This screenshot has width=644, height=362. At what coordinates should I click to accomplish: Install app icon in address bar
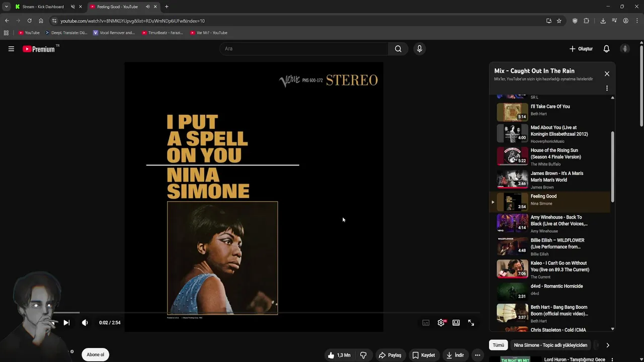548,21
